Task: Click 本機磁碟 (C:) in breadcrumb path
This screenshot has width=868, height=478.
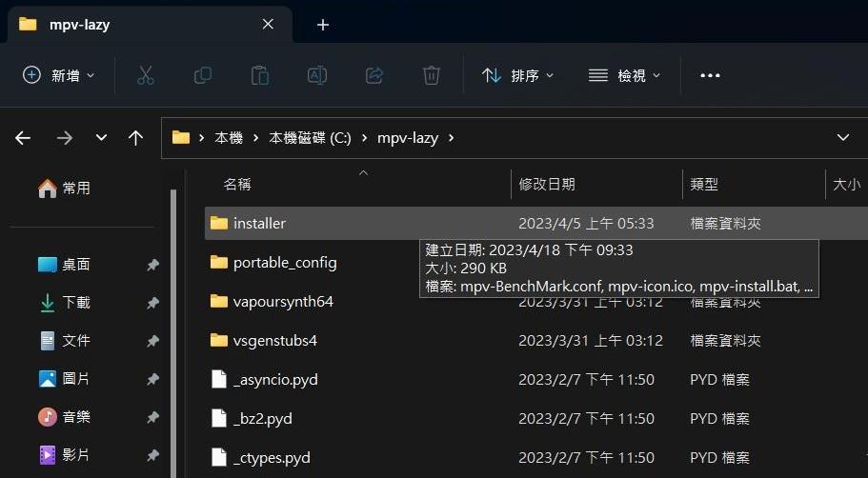Action: [x=310, y=138]
